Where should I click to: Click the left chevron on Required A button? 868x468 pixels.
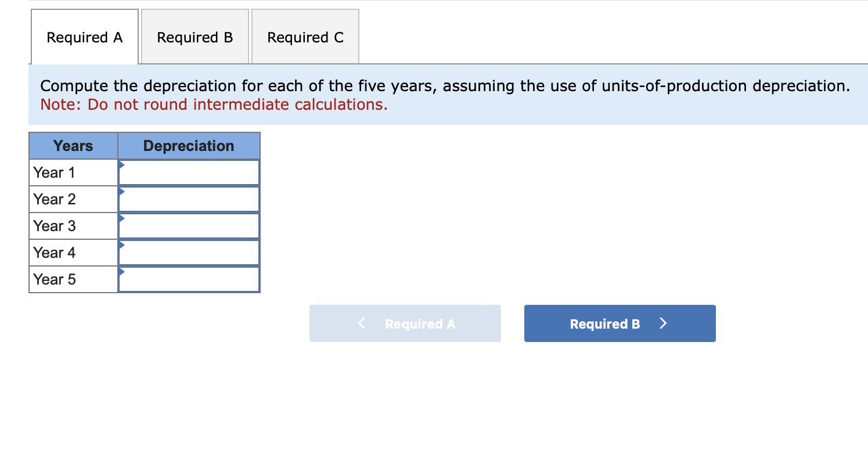pos(361,323)
